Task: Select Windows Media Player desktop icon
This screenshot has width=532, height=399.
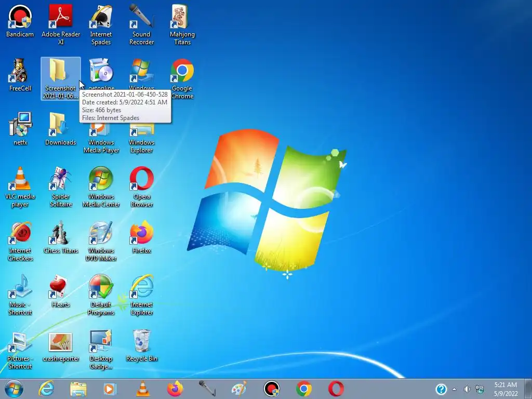Action: click(101, 138)
